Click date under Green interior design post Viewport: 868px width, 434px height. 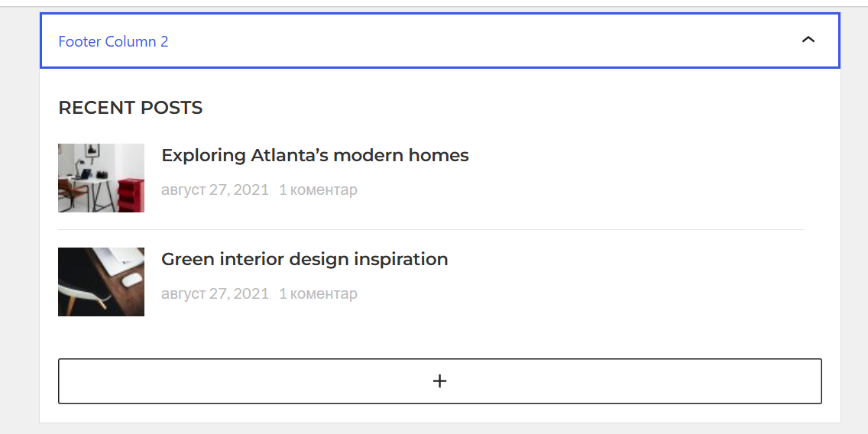click(x=215, y=293)
